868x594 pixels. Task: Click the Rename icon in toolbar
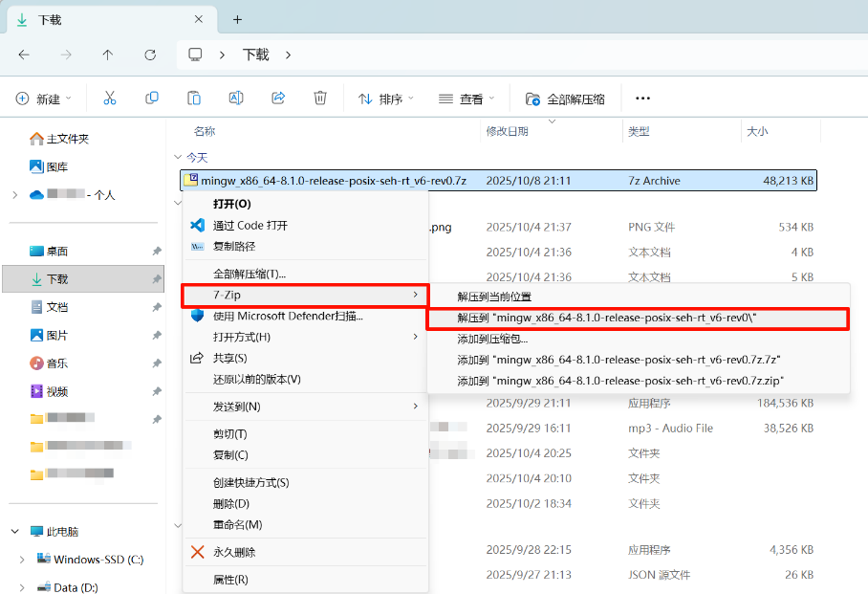(x=236, y=99)
